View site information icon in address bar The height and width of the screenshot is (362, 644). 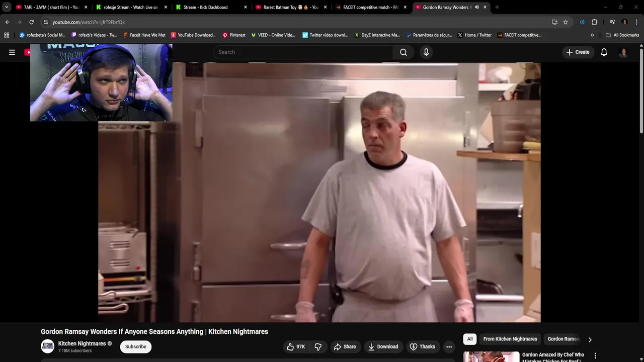click(x=46, y=22)
